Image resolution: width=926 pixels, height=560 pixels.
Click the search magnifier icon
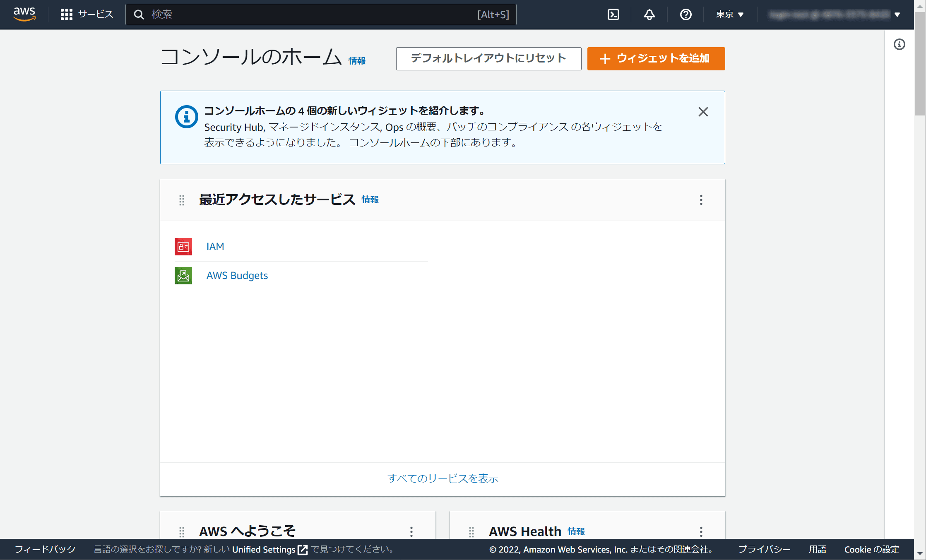[139, 14]
